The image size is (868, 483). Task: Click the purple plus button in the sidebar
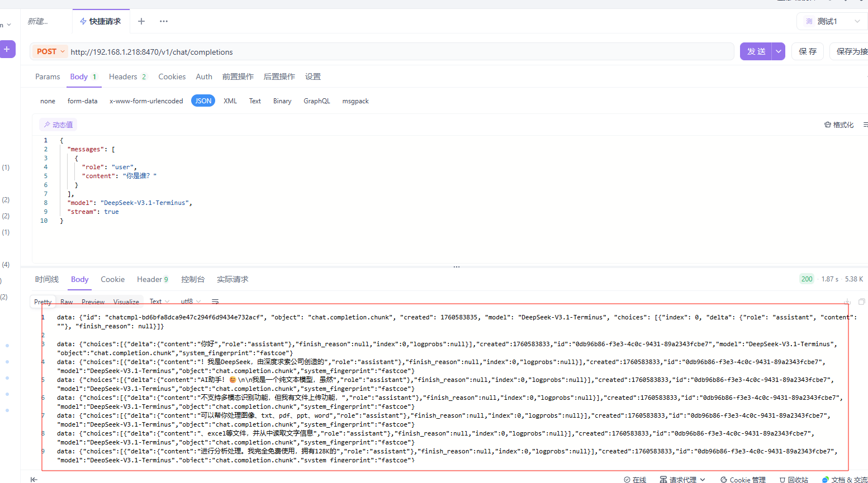click(7, 49)
